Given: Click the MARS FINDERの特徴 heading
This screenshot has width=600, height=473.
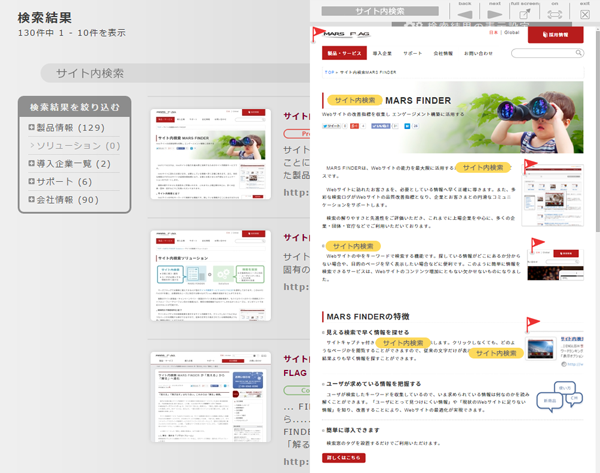Looking at the screenshot, I should coord(368,316).
